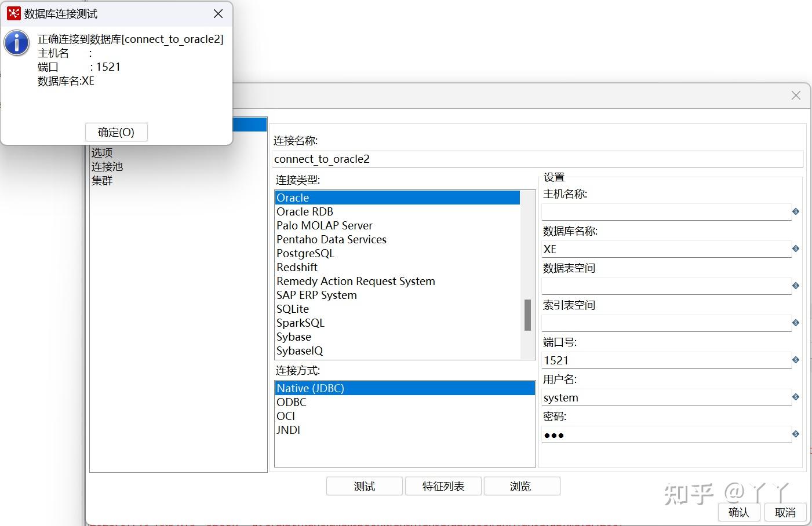Click variable icon beside username field
The width and height of the screenshot is (812, 526).
[796, 397]
